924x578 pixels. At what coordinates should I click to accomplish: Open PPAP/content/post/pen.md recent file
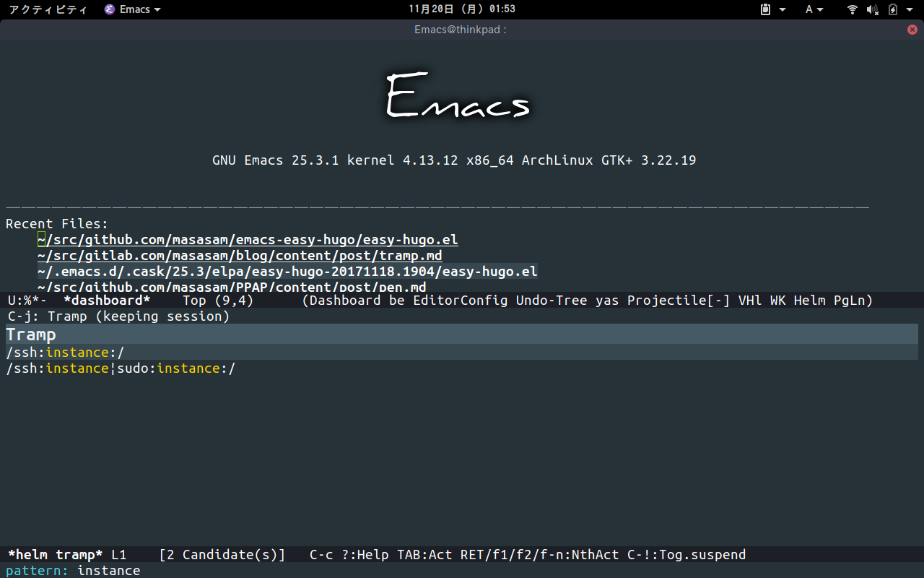(232, 287)
